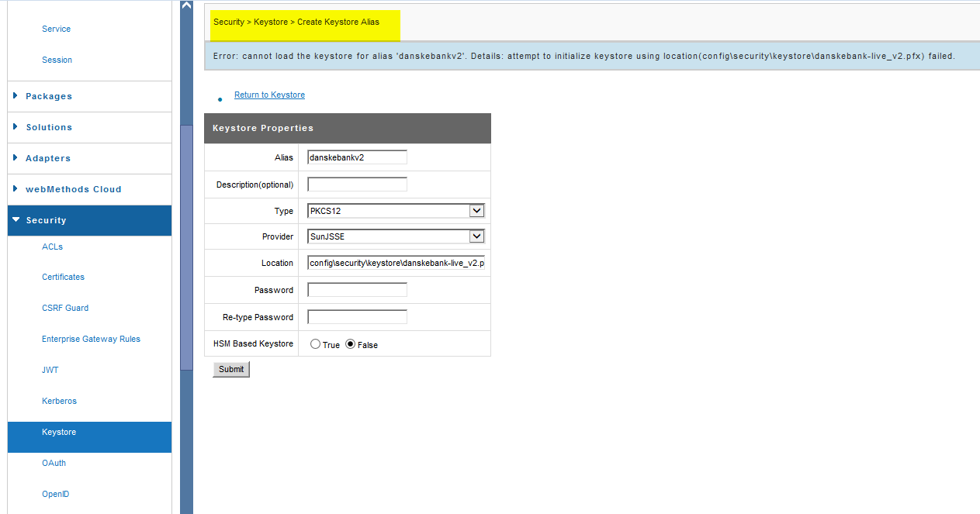Select the True radio for HSM Based Keystore

click(x=316, y=343)
